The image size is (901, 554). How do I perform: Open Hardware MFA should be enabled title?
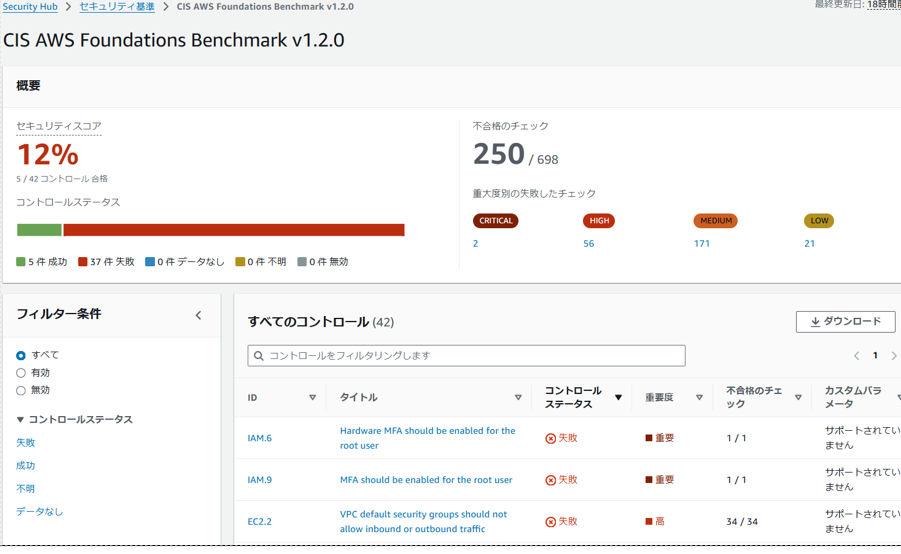pos(428,438)
